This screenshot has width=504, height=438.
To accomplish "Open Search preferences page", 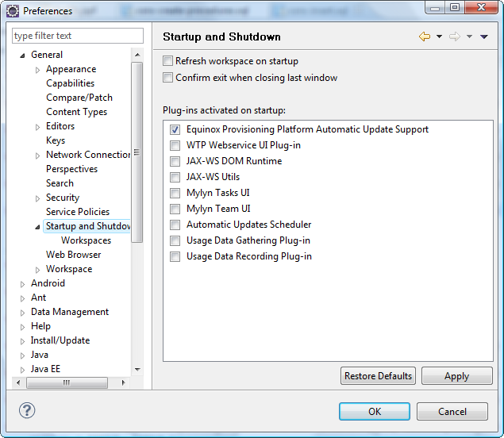I will click(60, 183).
